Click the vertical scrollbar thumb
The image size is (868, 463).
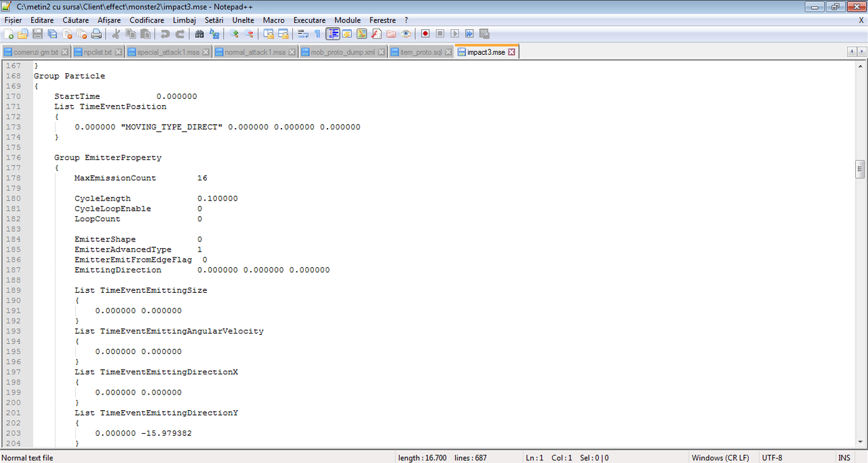click(860, 169)
